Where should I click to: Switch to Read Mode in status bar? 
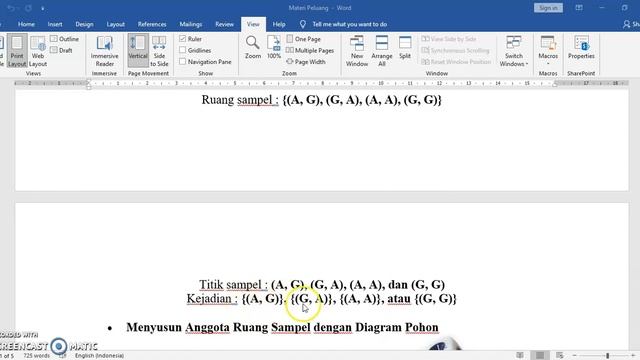point(520,355)
